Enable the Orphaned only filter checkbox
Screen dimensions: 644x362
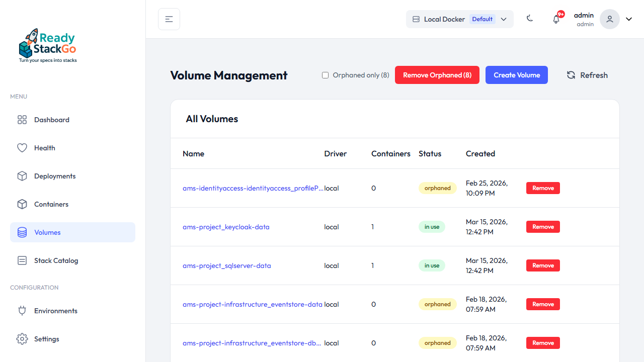(325, 74)
